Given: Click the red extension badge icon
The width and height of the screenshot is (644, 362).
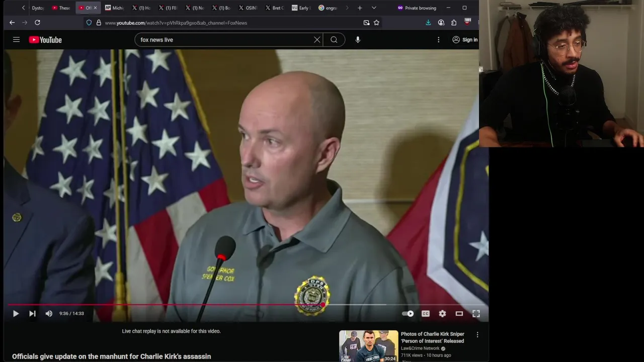Looking at the screenshot, I should pyautogui.click(x=467, y=22).
